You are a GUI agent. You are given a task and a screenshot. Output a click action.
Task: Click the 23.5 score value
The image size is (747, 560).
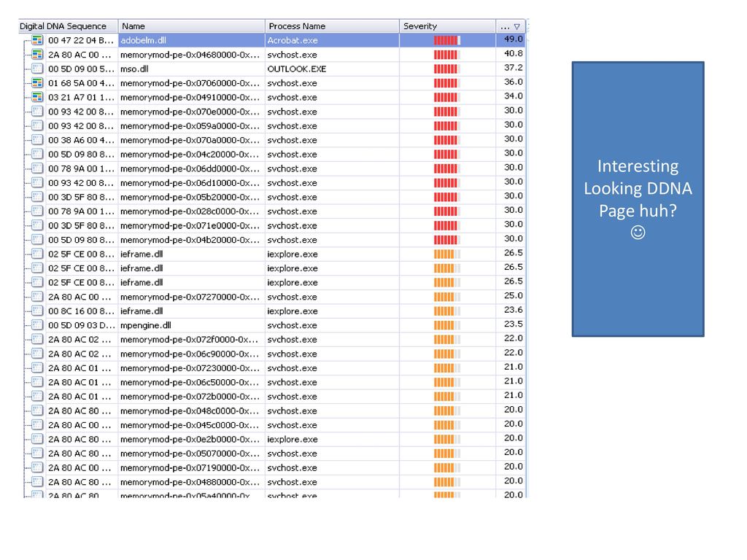click(514, 324)
